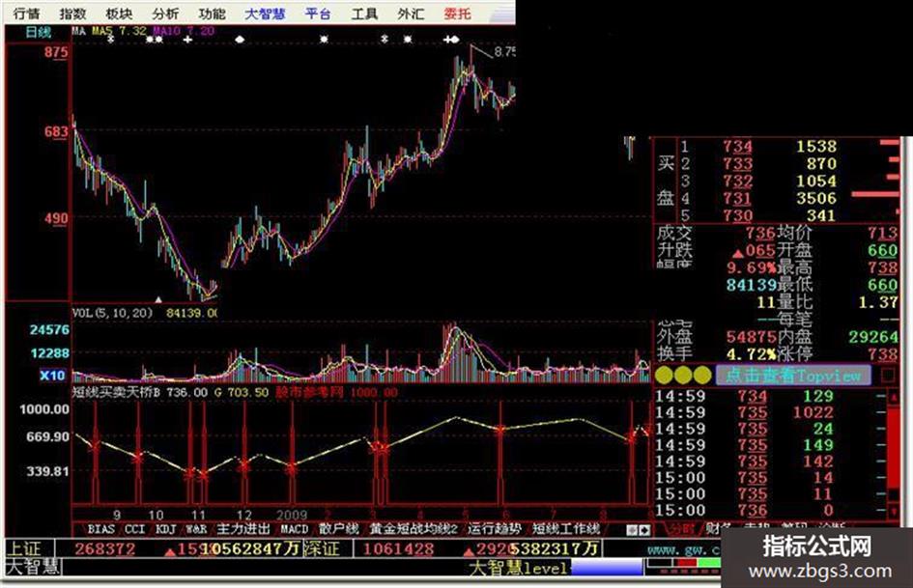The width and height of the screenshot is (913, 588).
Task: Open the 指数 menu
Action: (x=72, y=13)
